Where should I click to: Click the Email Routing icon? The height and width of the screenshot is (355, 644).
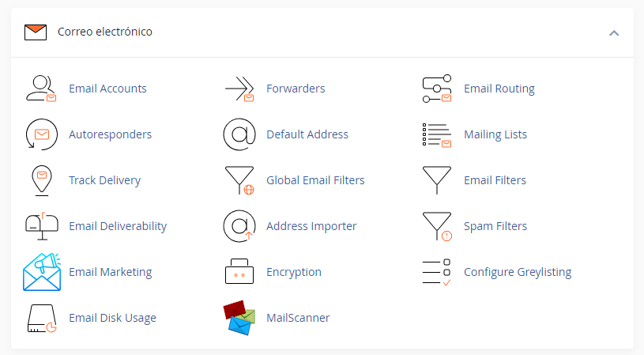click(x=437, y=89)
